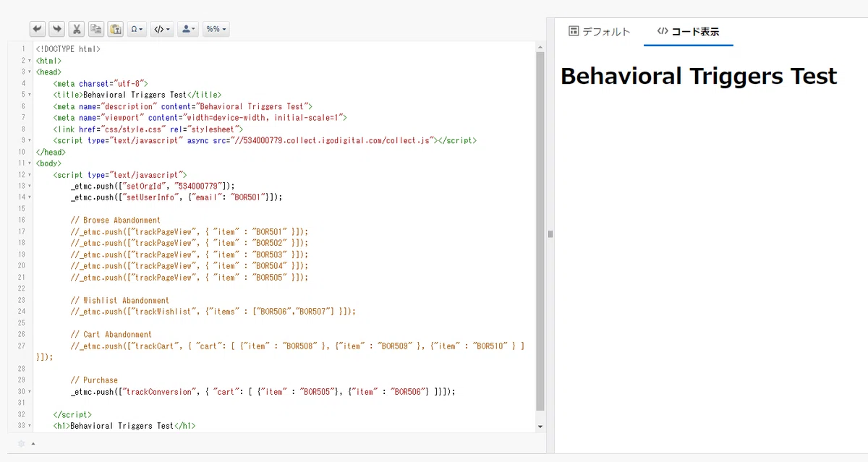Click the <!DOCTYPE html> line
The width and height of the screenshot is (868, 462).
(x=68, y=49)
